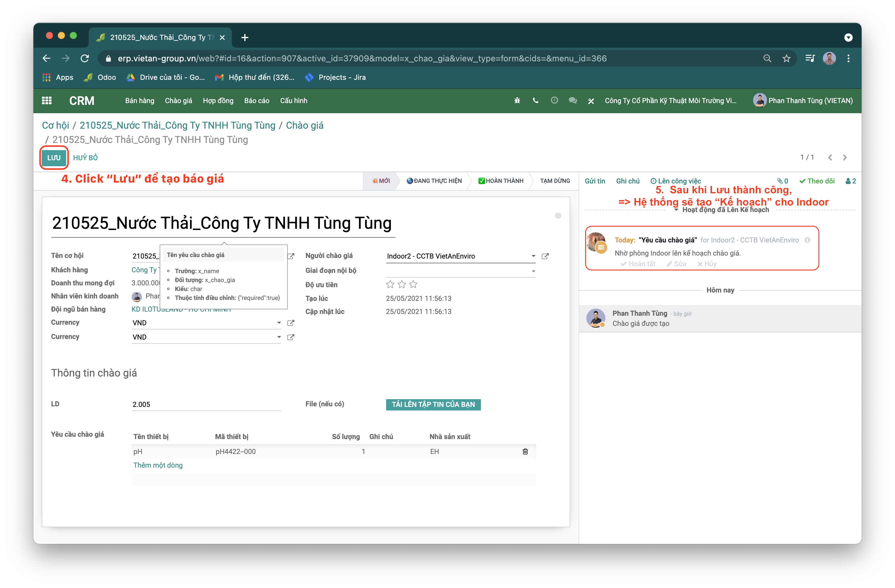Expand the Giai đoạn nội bộ dropdown

point(533,271)
